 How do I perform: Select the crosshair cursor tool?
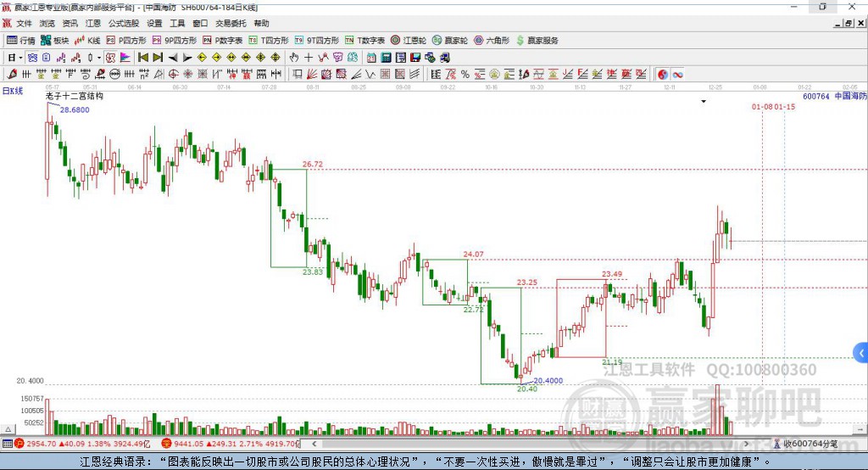pyautogui.click(x=309, y=57)
